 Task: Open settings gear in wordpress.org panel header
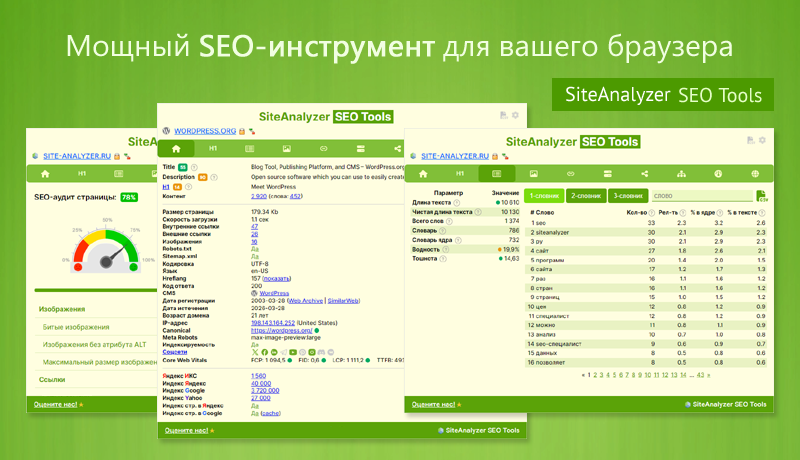[x=515, y=115]
